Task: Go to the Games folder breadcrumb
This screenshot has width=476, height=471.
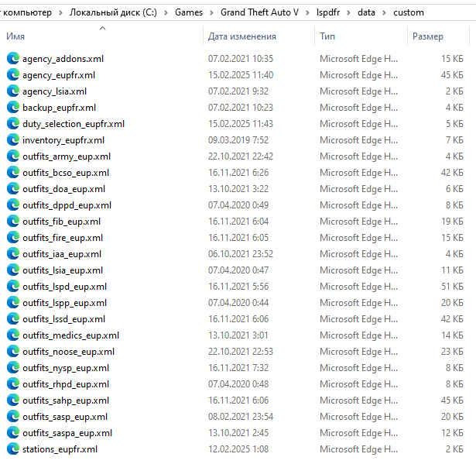Action: tap(189, 12)
